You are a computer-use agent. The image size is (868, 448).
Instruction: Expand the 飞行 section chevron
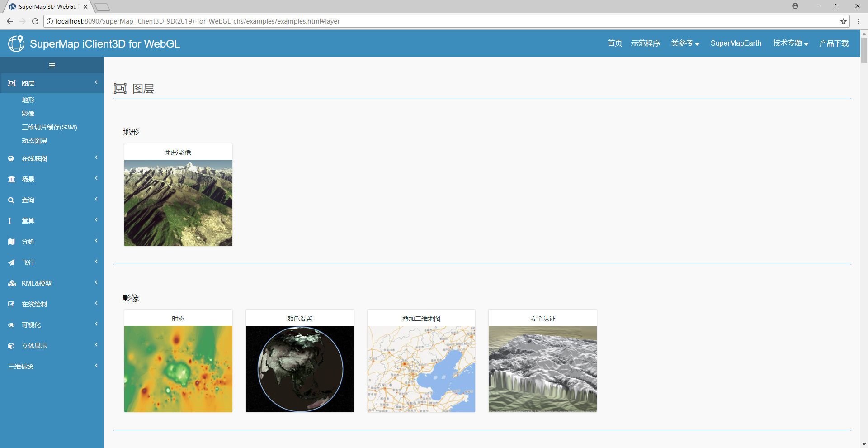tap(96, 262)
